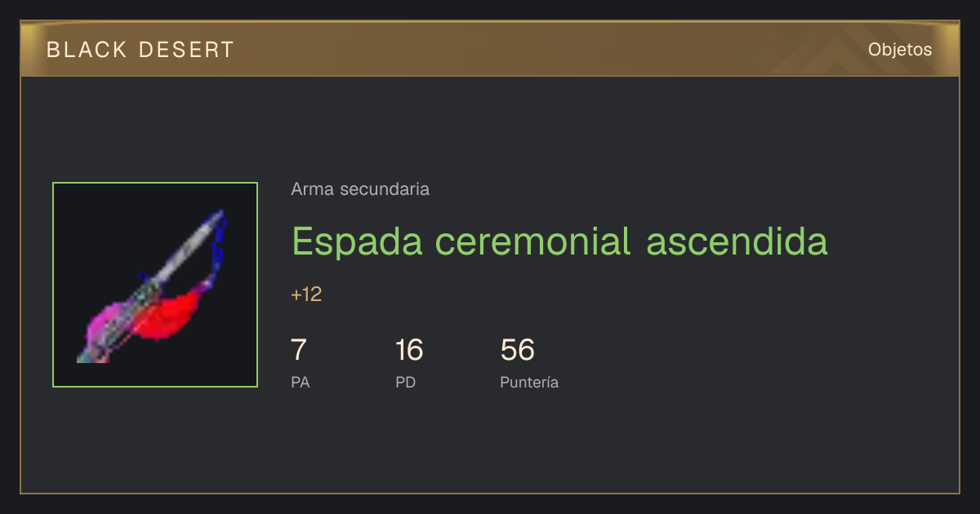Click the ceremonial sword item icon
Viewport: 980px width, 514px height.
tap(155, 285)
